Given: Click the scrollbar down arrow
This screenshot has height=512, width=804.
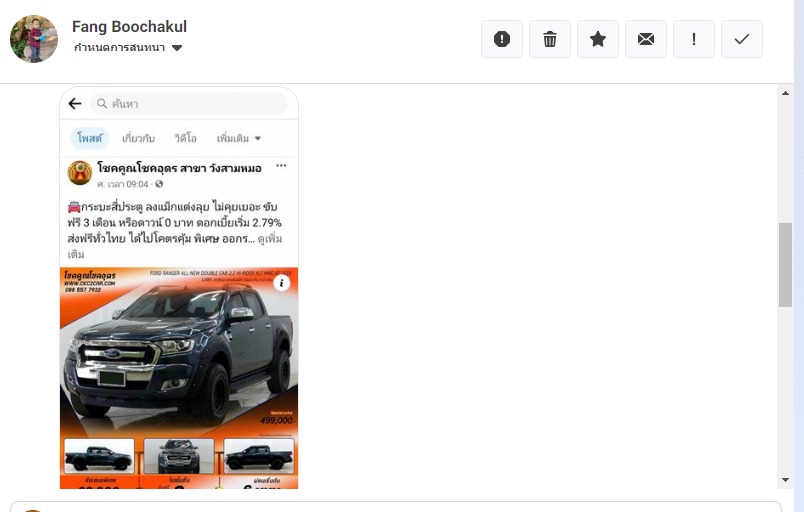Looking at the screenshot, I should pyautogui.click(x=785, y=480).
